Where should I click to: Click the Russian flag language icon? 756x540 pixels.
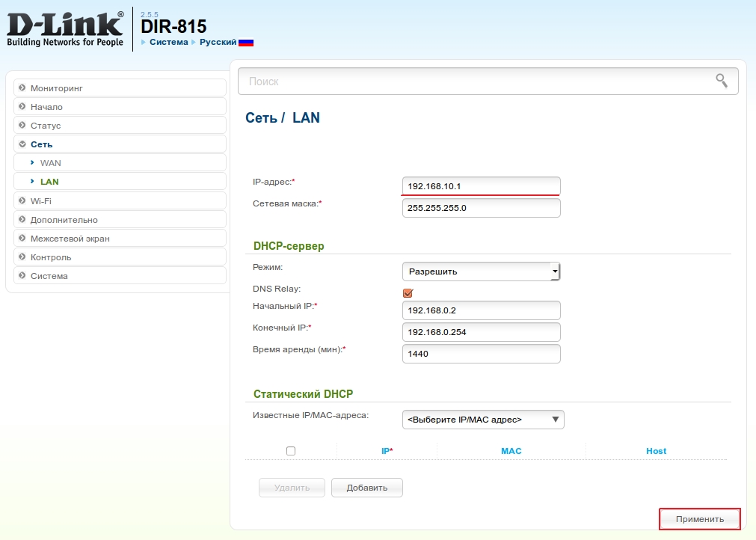coord(246,43)
